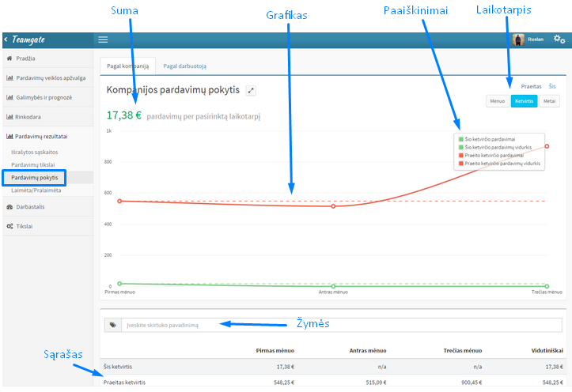Viewport: 572px width, 392px height.
Task: Select Metai period button
Action: (549, 101)
